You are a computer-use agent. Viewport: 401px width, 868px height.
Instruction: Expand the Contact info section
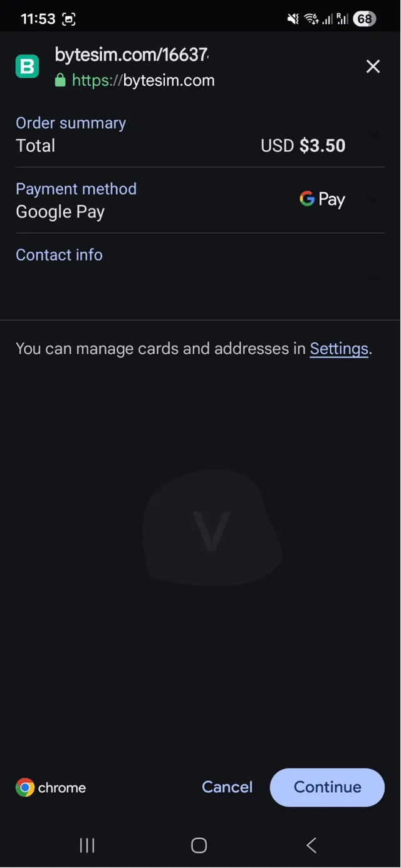pos(373,276)
